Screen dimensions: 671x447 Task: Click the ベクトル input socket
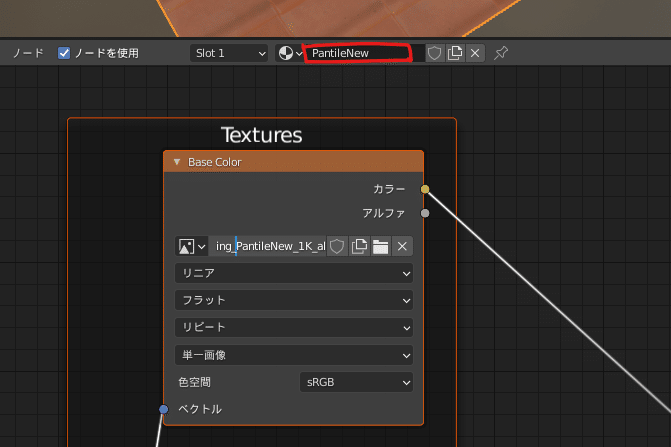point(163,409)
